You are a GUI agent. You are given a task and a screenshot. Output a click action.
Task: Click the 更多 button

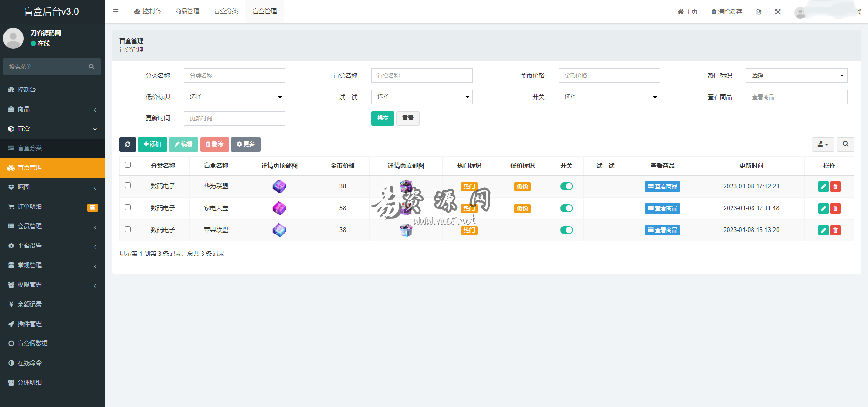pyautogui.click(x=246, y=144)
